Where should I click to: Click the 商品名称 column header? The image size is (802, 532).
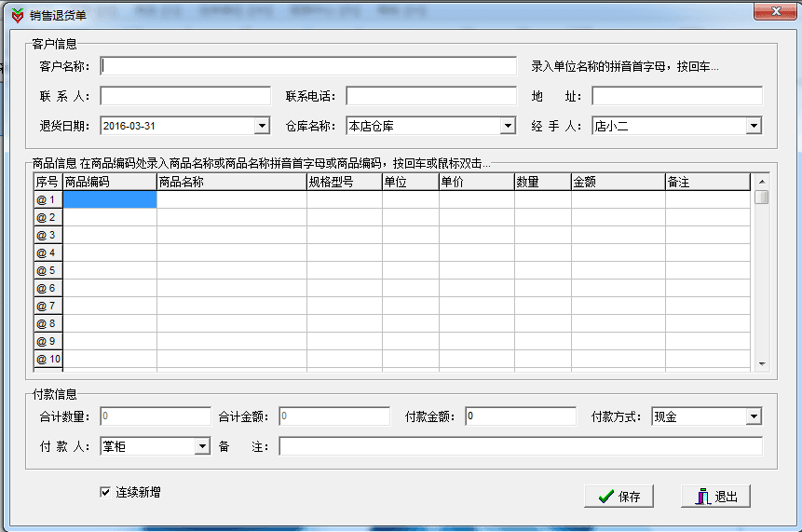pyautogui.click(x=231, y=183)
